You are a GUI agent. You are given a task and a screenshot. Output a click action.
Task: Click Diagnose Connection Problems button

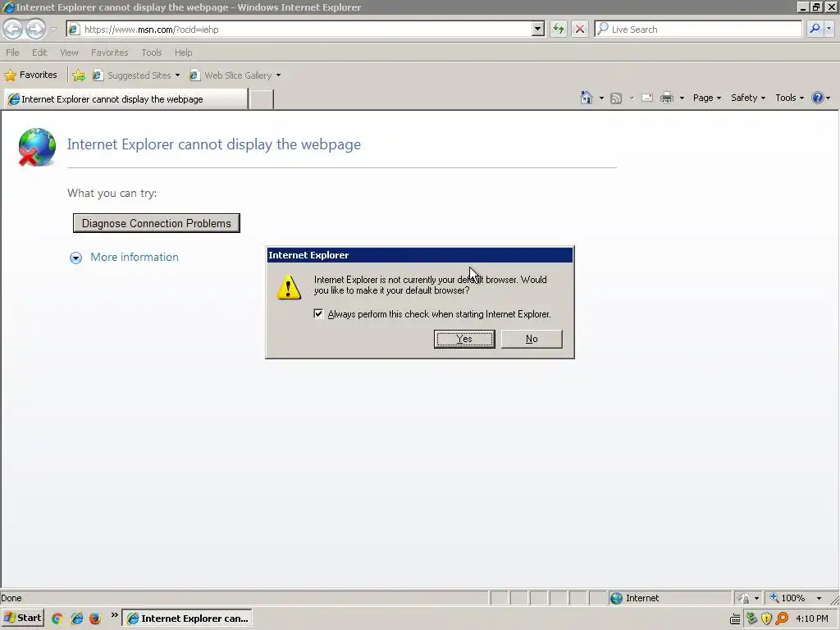(x=157, y=223)
